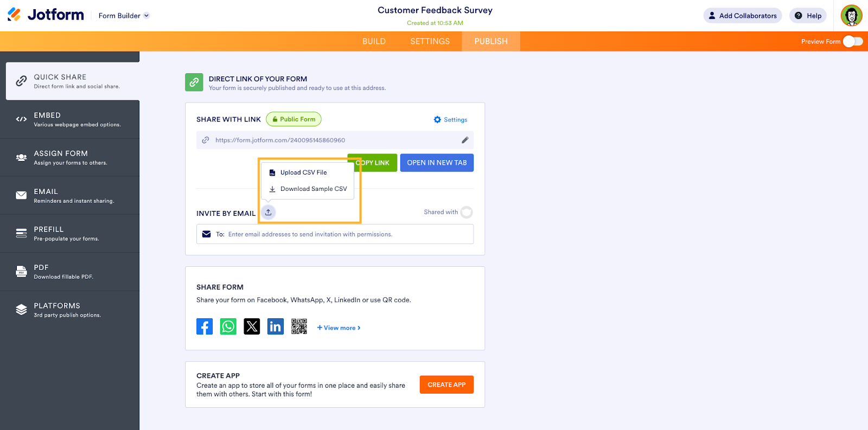Toggle the Preview Form switch
The width and height of the screenshot is (868, 430).
click(x=853, y=41)
